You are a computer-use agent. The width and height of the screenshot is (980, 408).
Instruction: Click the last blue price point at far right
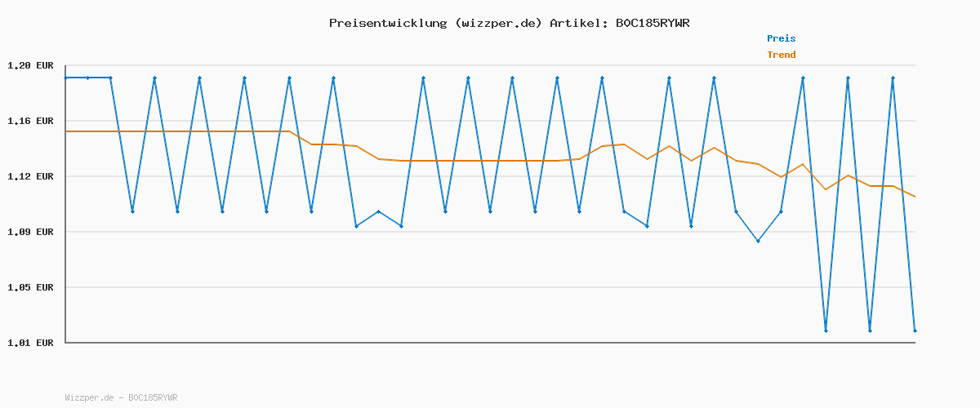tap(915, 330)
